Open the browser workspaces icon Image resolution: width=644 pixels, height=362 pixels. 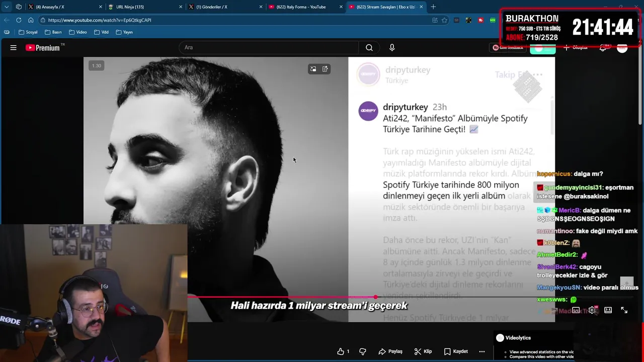tap(19, 7)
